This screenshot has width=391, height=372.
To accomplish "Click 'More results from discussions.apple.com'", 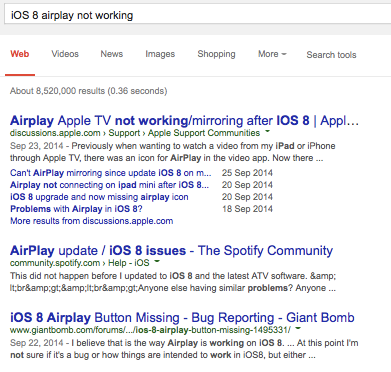I will [x=92, y=221].
